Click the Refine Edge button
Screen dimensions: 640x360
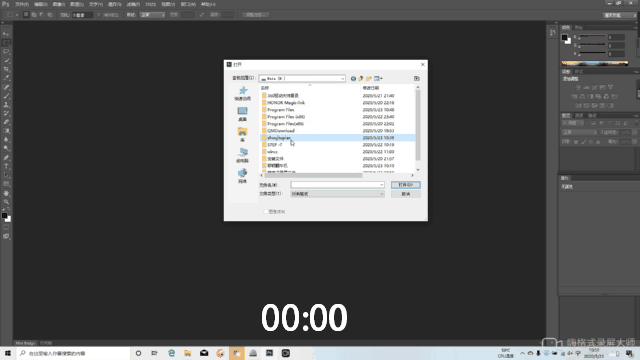[256, 15]
